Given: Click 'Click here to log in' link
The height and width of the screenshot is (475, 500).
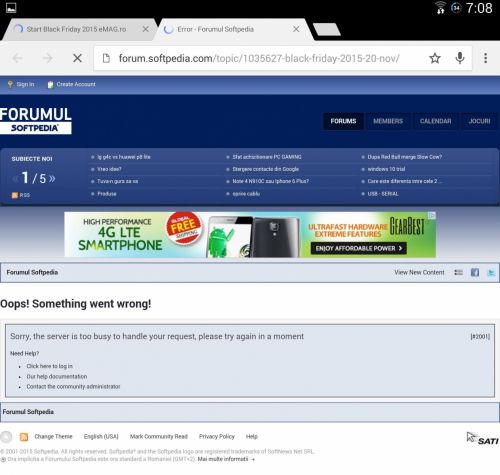Looking at the screenshot, I should [50, 366].
